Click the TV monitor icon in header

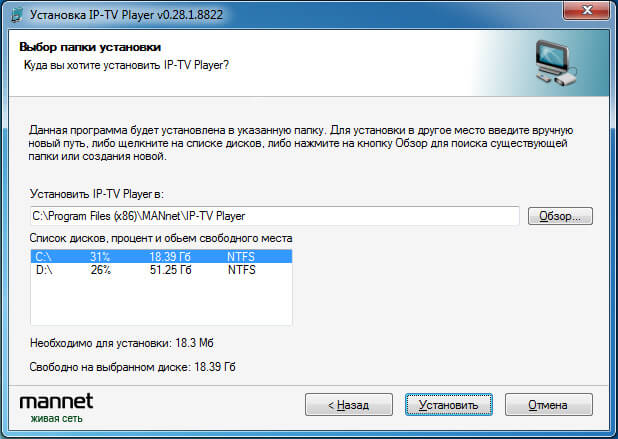(557, 63)
